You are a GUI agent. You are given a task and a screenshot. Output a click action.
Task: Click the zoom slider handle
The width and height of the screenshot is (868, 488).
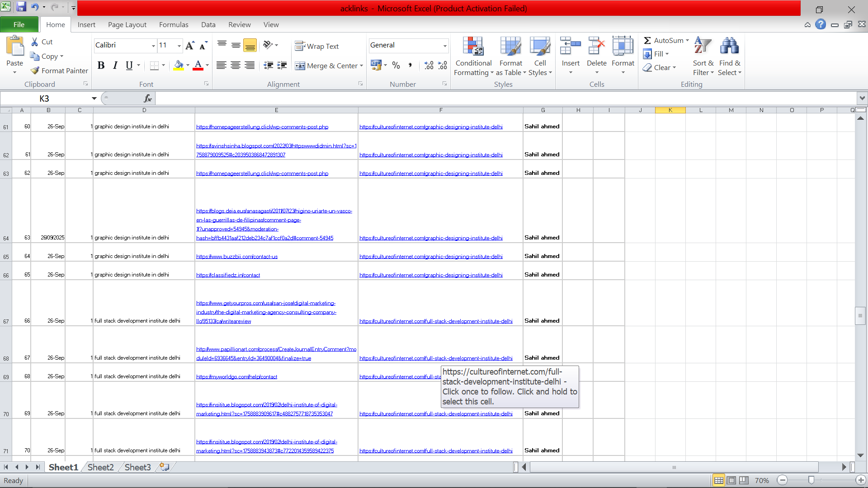pyautogui.click(x=811, y=480)
